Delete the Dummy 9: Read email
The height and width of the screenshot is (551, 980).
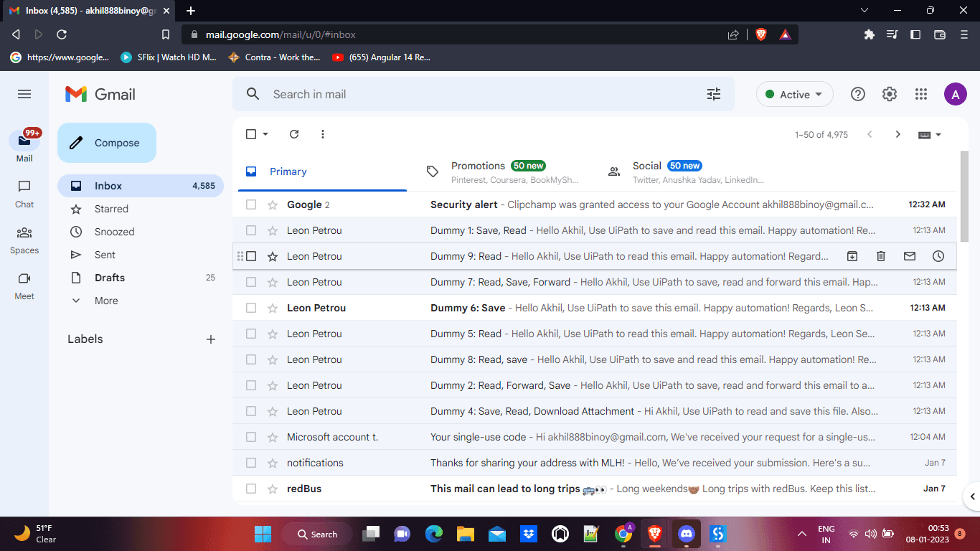(881, 256)
